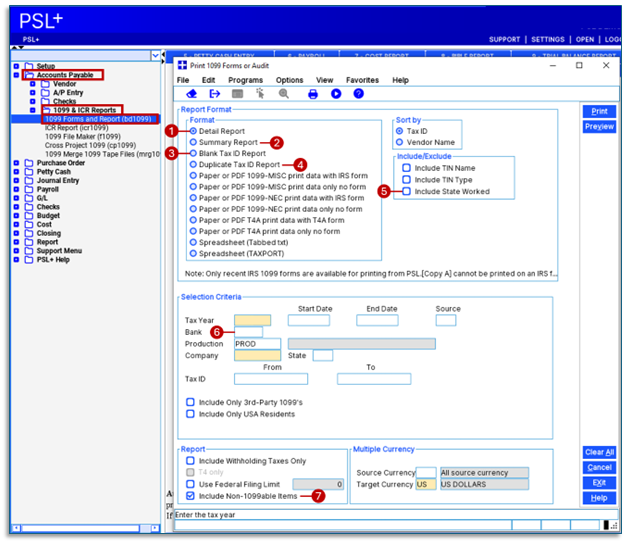Click the Print 1099 window app icon
The width and height of the screenshot is (626, 542).
click(x=182, y=65)
